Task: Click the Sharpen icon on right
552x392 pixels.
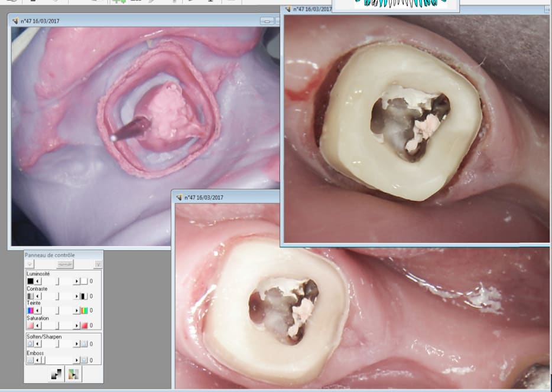Action: 84,344
